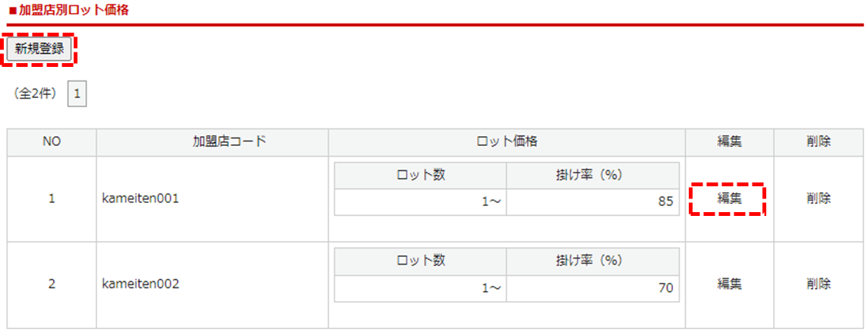The width and height of the screenshot is (868, 333).
Task: Click the 掛け率（%） subheader in the kameiten002 row
Action: (x=592, y=261)
